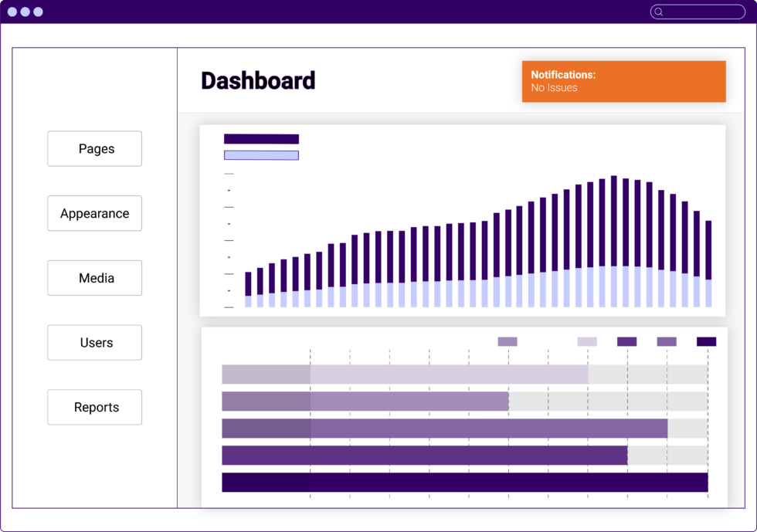Select the bottom darkest horizontal bar
The width and height of the screenshot is (757, 532).
click(464, 483)
